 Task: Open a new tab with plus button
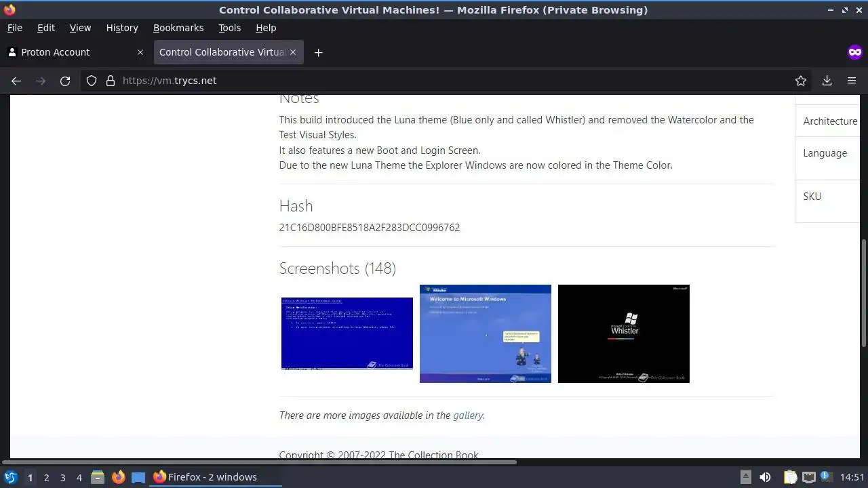click(318, 52)
